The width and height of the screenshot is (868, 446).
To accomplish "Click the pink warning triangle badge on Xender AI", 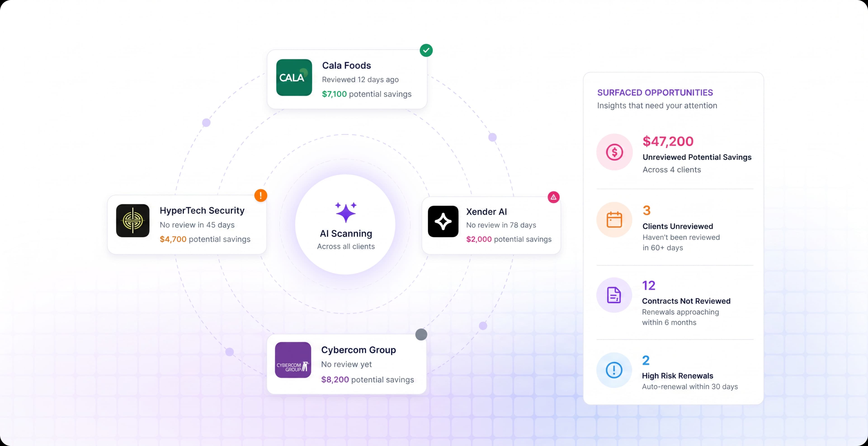I will (554, 197).
